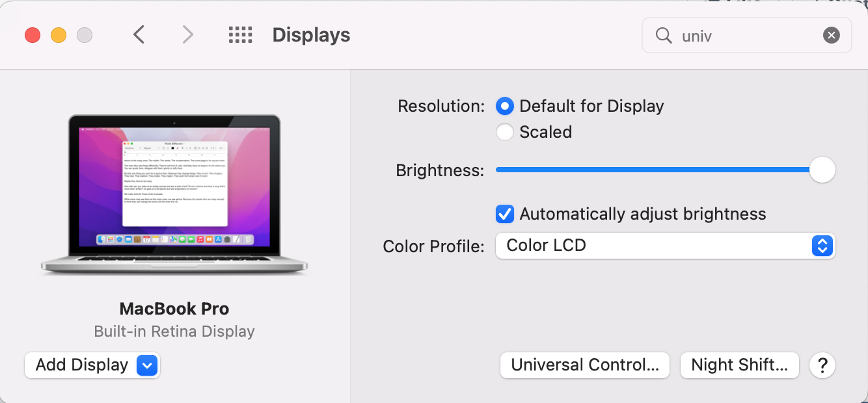Click the Brightness slider knob
Image resolution: width=868 pixels, height=403 pixels.
[822, 170]
